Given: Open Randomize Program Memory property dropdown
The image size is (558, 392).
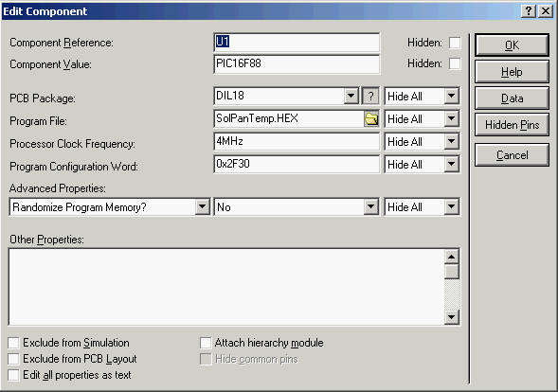Looking at the screenshot, I should point(202,206).
